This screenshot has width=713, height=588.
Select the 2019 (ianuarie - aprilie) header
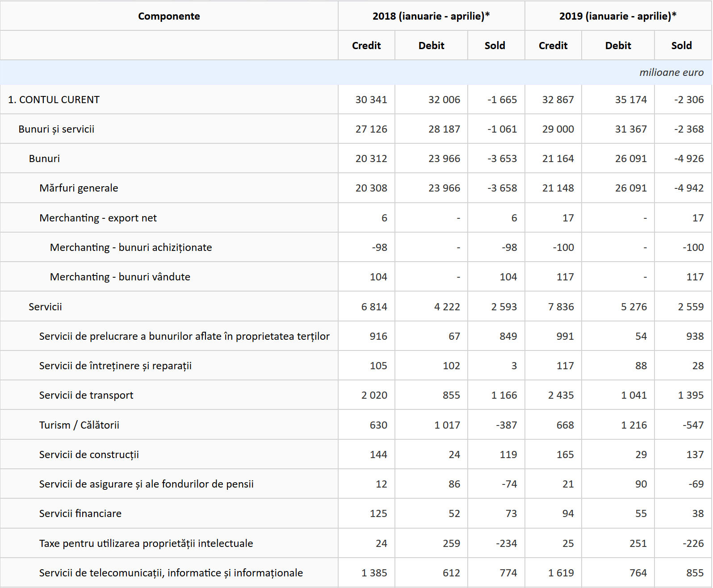617,16
